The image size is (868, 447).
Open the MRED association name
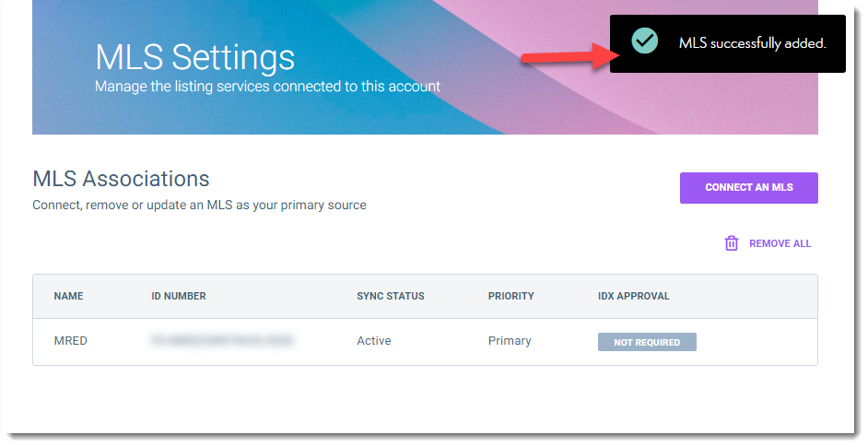[x=71, y=341]
